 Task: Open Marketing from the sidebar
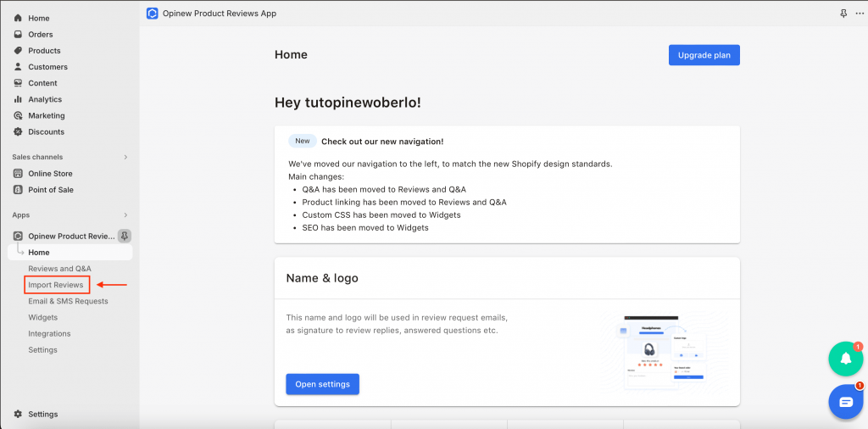(47, 115)
